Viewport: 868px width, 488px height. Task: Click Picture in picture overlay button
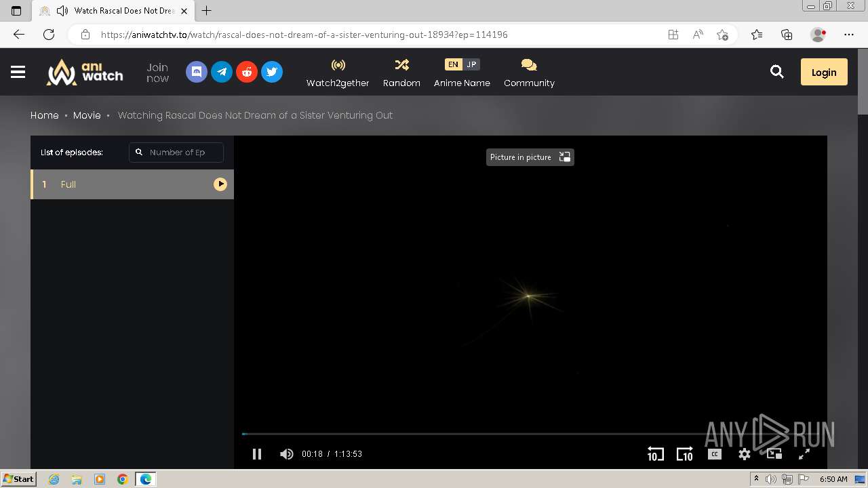[530, 157]
